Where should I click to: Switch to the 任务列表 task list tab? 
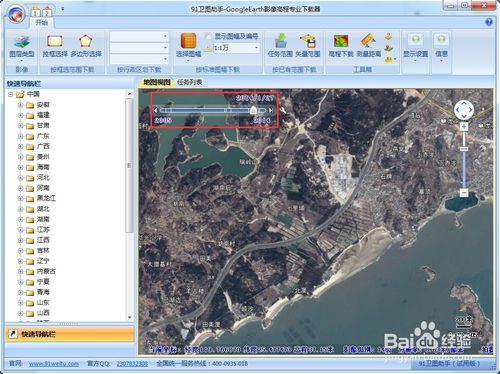click(x=189, y=82)
